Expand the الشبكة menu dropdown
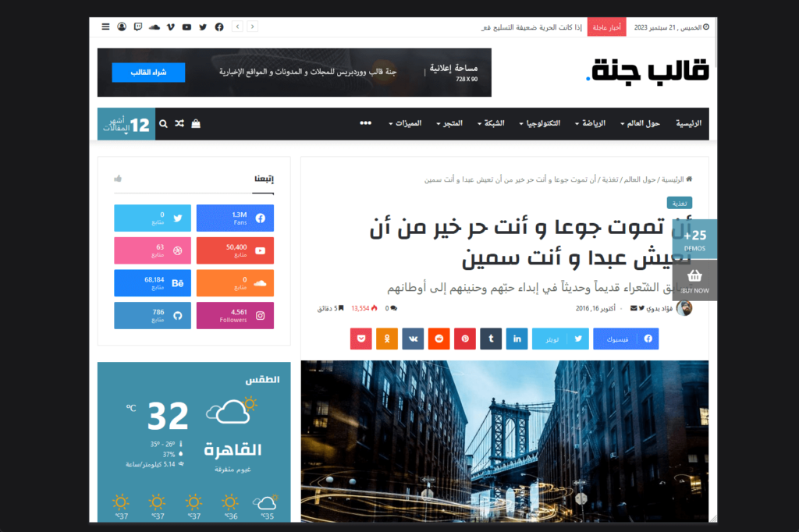799x532 pixels. (491, 123)
